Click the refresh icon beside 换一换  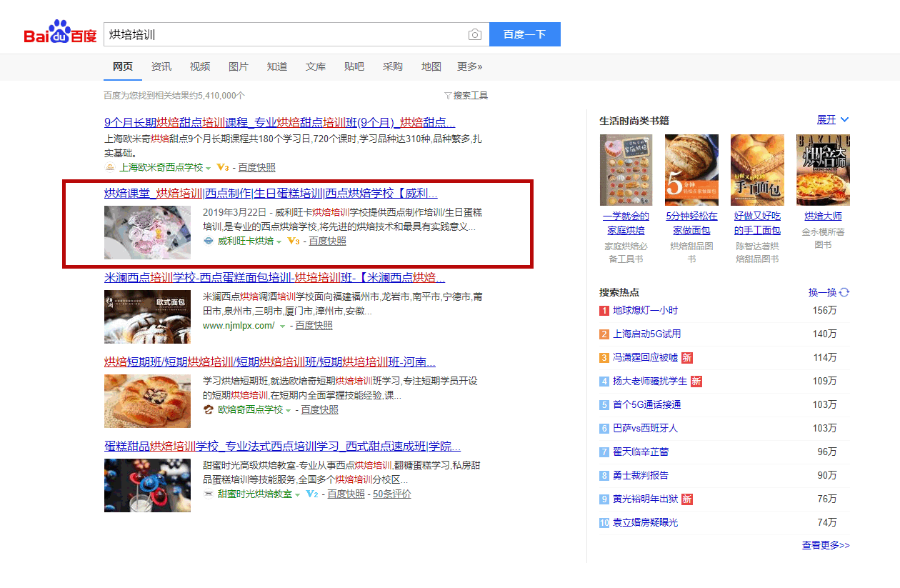(845, 292)
